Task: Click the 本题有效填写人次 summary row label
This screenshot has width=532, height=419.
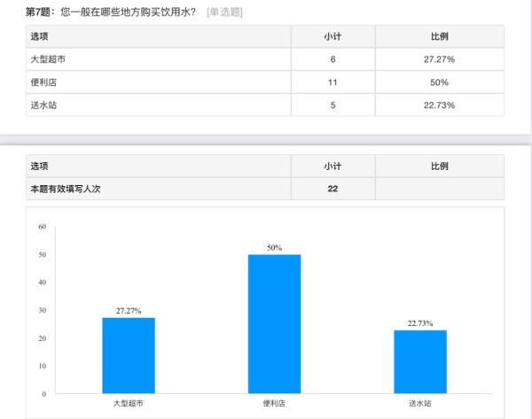Action: [66, 189]
